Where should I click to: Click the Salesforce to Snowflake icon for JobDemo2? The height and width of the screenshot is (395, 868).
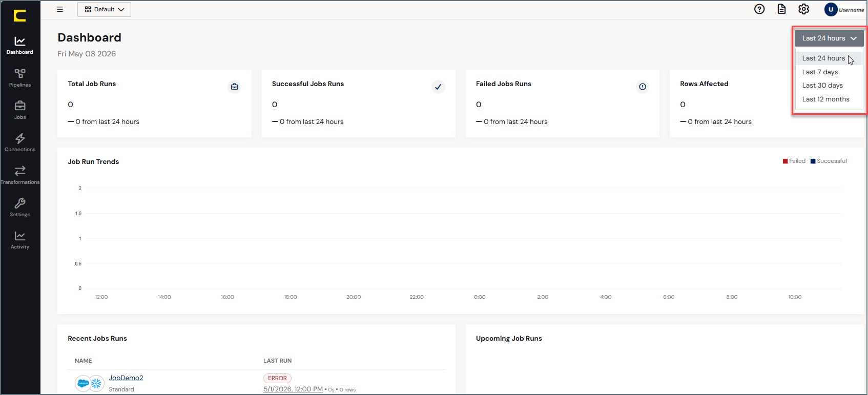tap(90, 383)
